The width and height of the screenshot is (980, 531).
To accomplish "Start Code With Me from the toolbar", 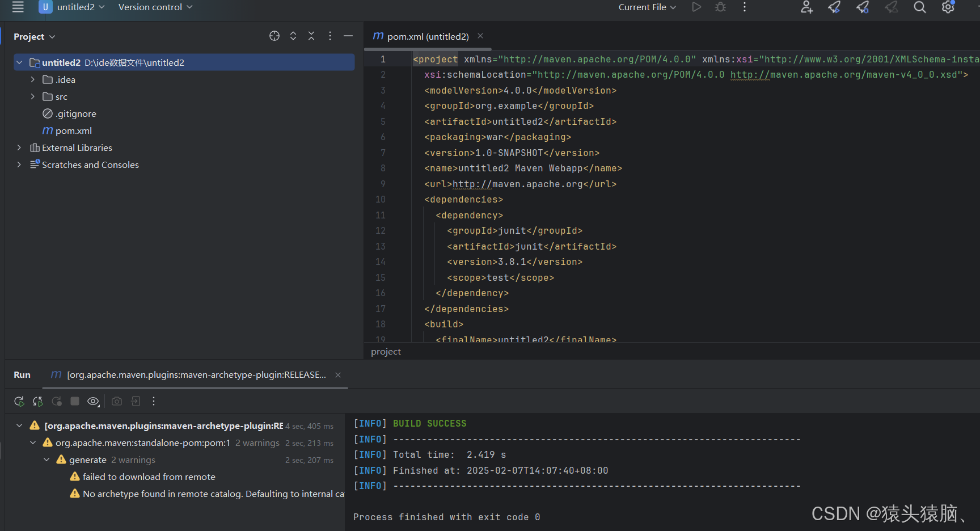I will (806, 7).
